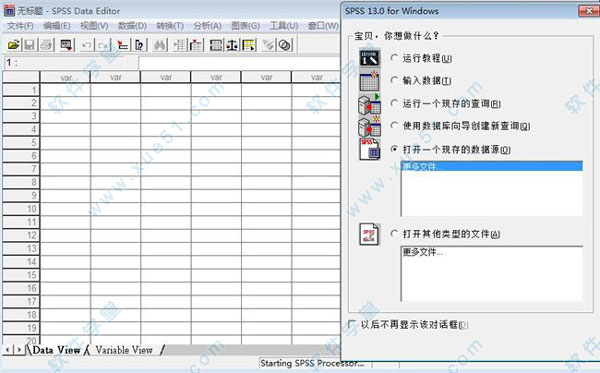This screenshot has width=600, height=373.
Task: Click the Starting SPSS Processor status text
Action: coord(312,363)
